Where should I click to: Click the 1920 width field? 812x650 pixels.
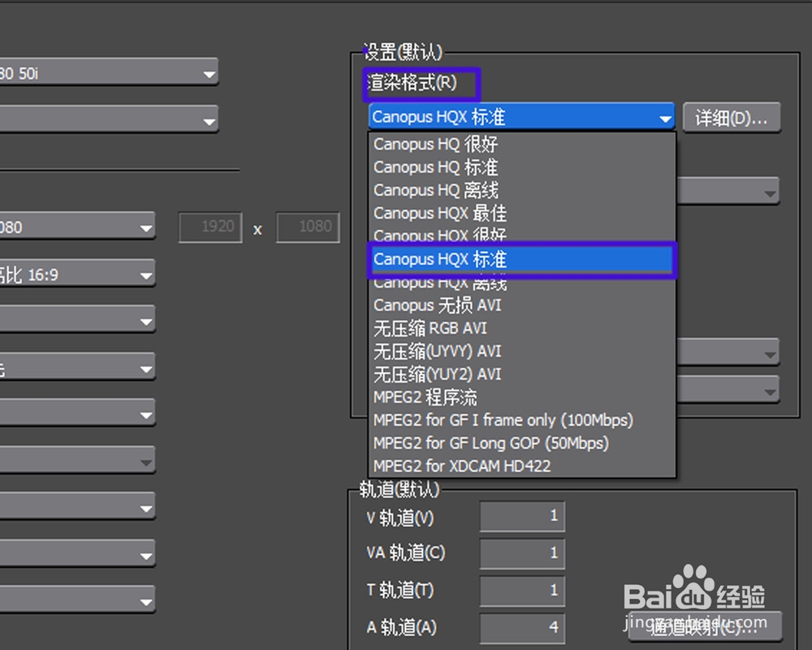point(210,227)
